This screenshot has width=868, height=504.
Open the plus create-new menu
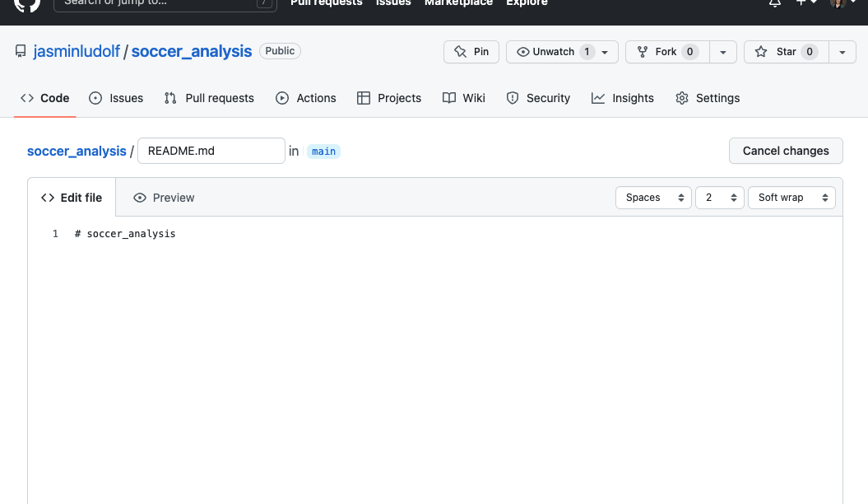point(806,2)
